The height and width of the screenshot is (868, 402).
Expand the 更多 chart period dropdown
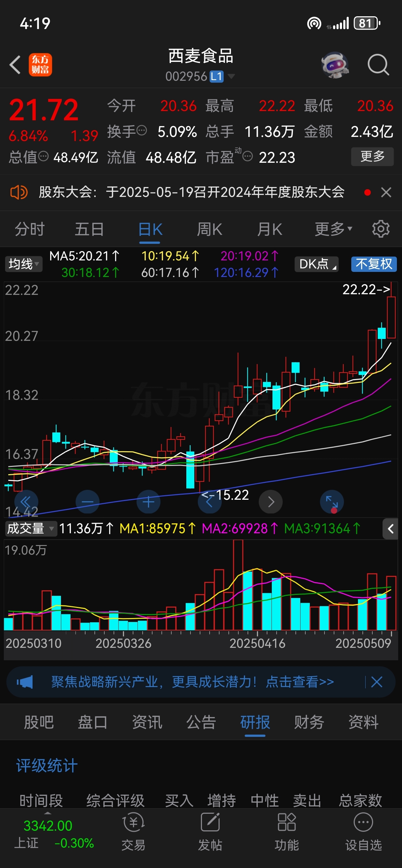pos(333,229)
